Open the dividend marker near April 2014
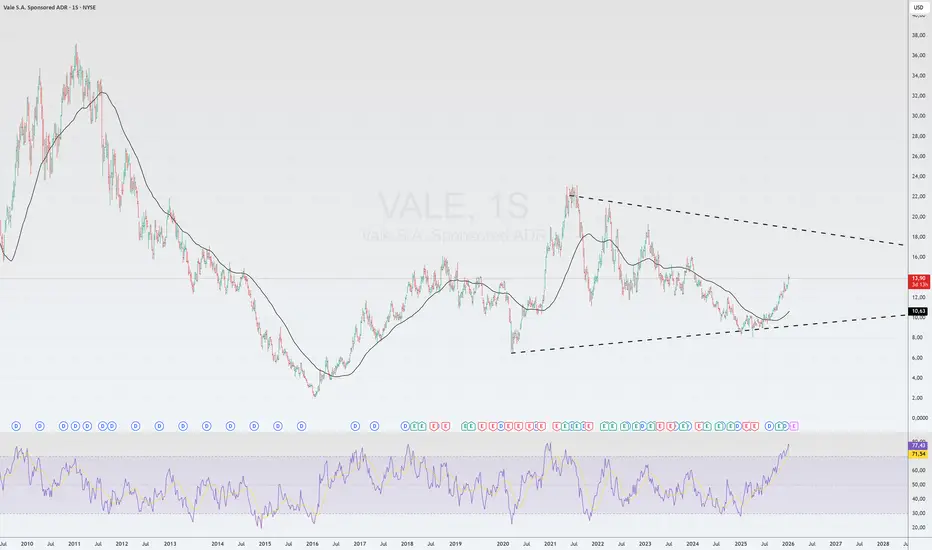 pos(231,426)
